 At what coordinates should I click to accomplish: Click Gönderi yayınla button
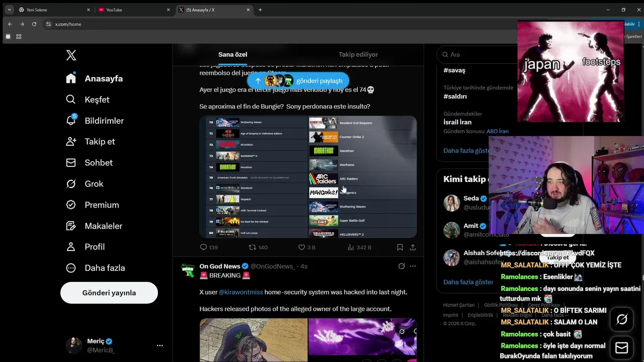[x=109, y=293]
